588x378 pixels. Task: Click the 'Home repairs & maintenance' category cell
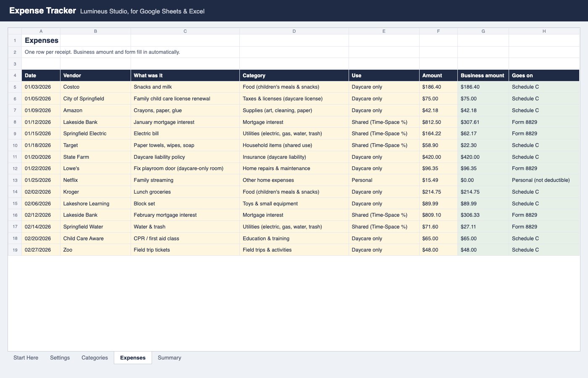(294, 168)
